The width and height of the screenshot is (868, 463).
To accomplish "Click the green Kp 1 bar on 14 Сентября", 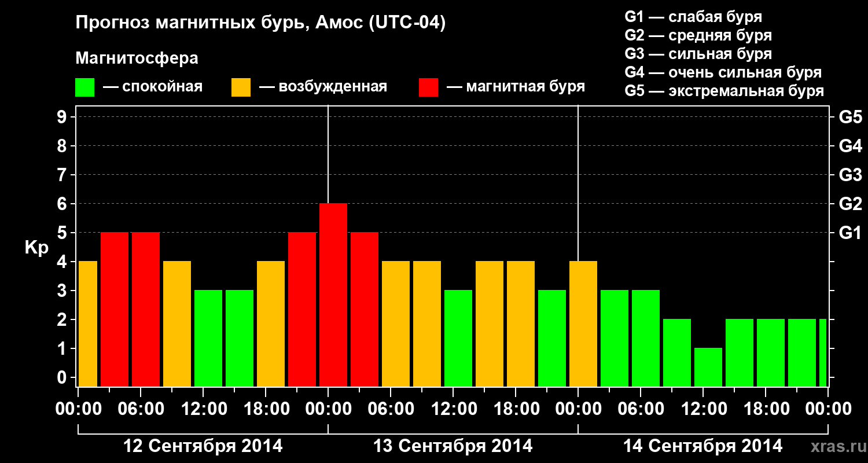I will click(x=708, y=368).
